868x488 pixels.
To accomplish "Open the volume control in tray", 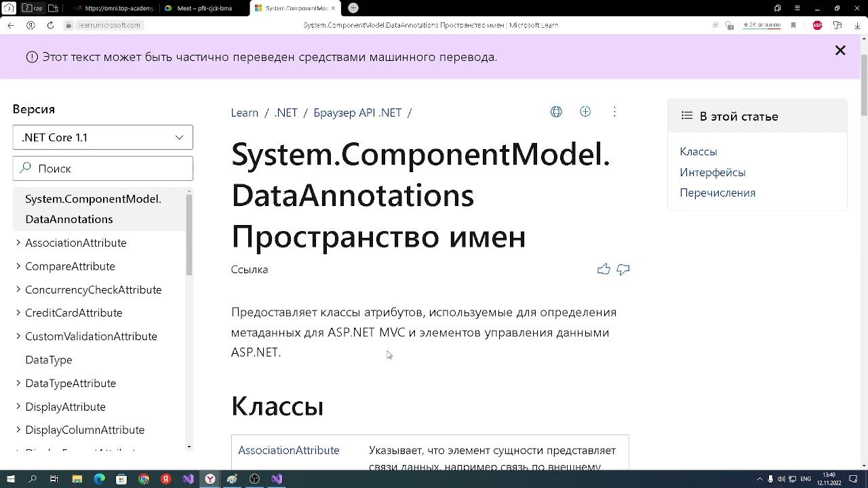I will 781,479.
